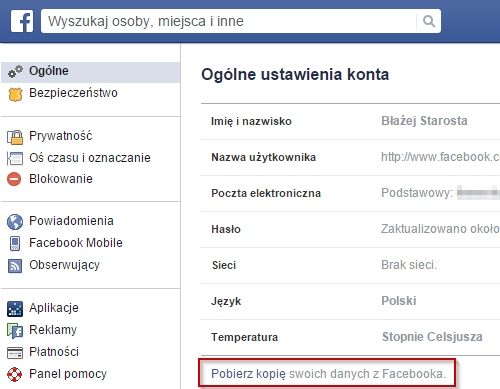Click the phone icon next to Facebook Mobile
This screenshot has height=389, width=500.
15,243
